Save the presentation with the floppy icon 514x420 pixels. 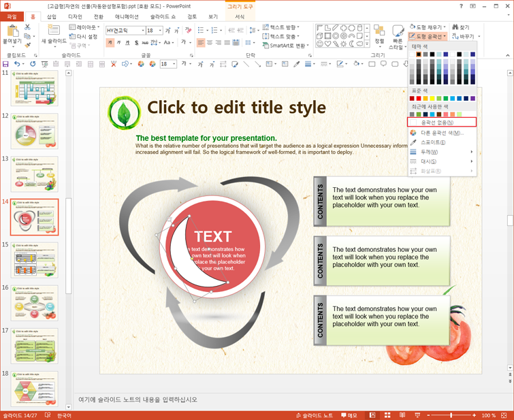pyautogui.click(x=5, y=64)
